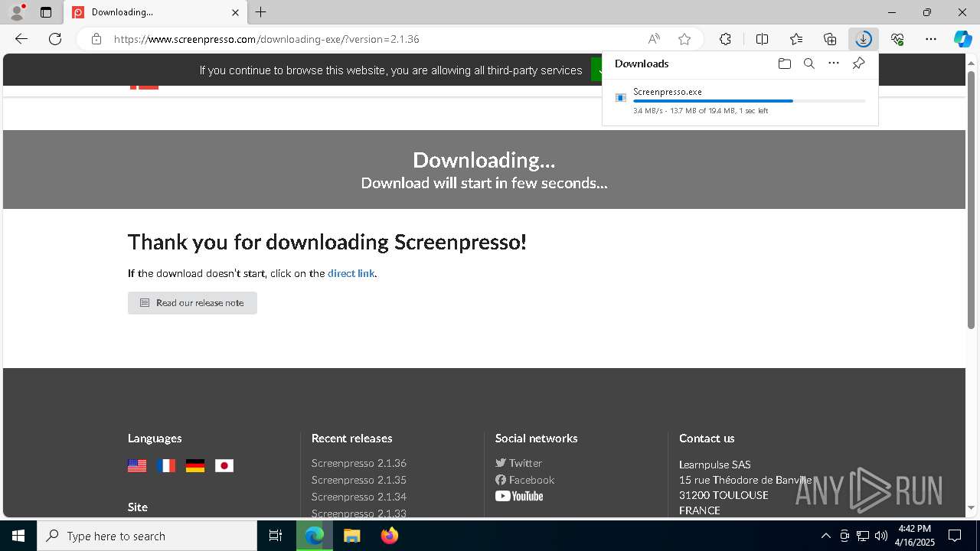Search downloads in Downloads panel
Image resolution: width=980 pixels, height=551 pixels.
(x=808, y=64)
